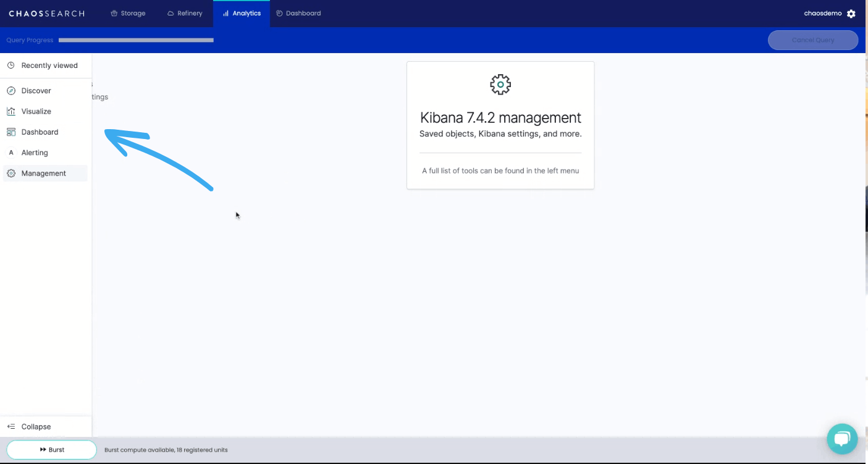Click the Analytics bar-chart icon

(x=227, y=12)
